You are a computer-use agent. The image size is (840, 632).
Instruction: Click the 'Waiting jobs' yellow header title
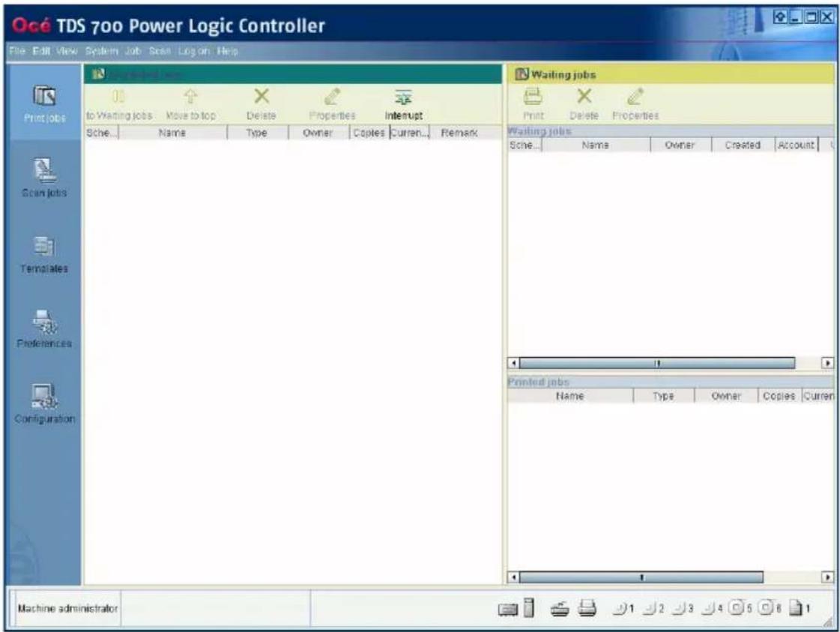point(563,74)
